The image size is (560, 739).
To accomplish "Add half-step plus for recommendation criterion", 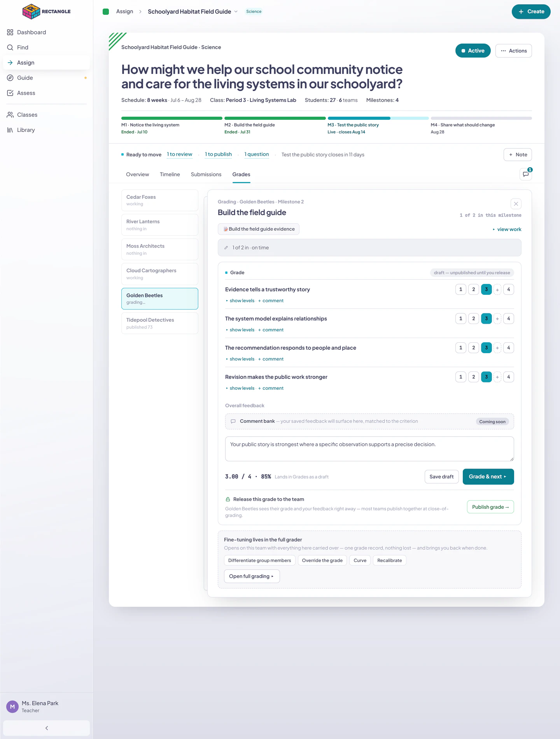I will 497,348.
